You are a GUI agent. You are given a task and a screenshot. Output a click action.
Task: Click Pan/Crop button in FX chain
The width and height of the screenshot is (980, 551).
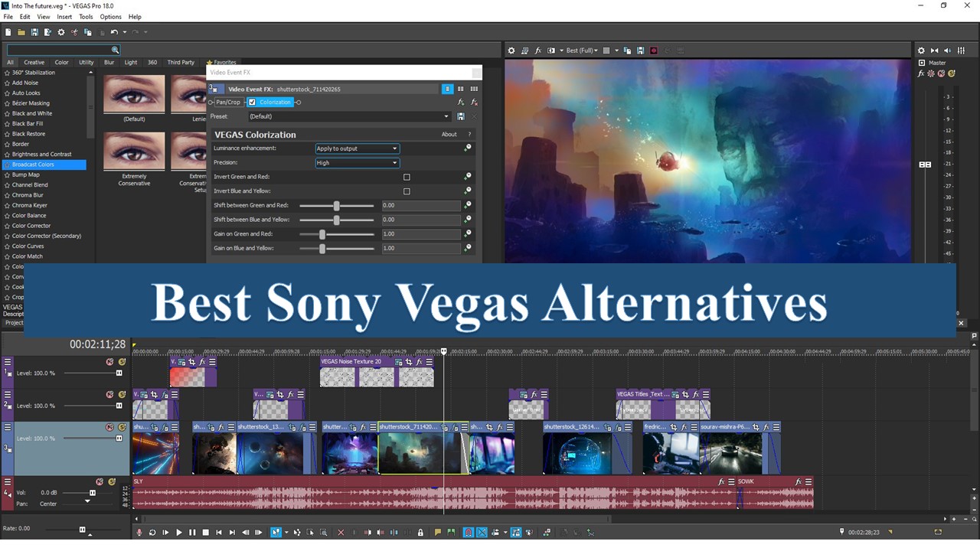coord(228,102)
